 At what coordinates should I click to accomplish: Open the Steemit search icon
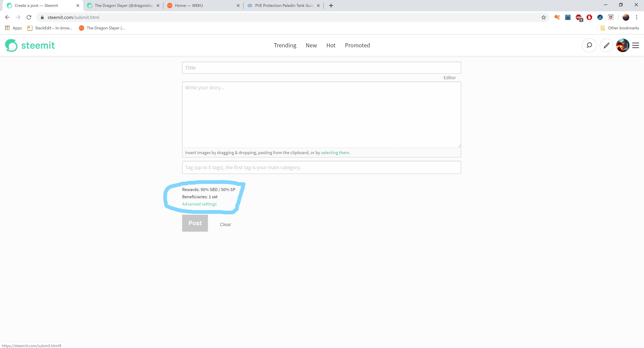589,45
